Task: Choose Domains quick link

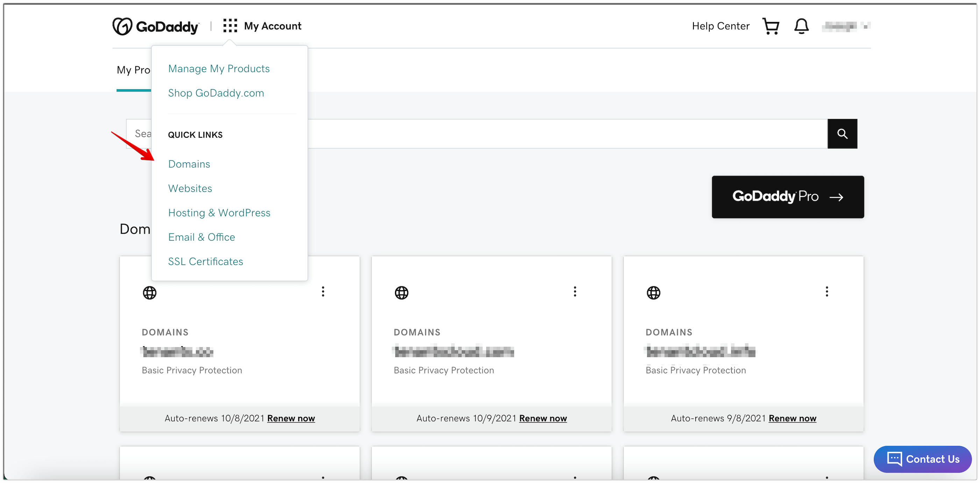Action: 189,164
